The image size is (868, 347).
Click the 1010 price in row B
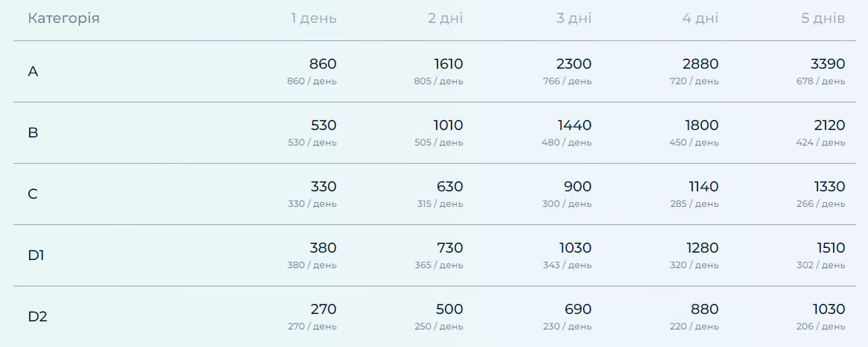pos(448,125)
